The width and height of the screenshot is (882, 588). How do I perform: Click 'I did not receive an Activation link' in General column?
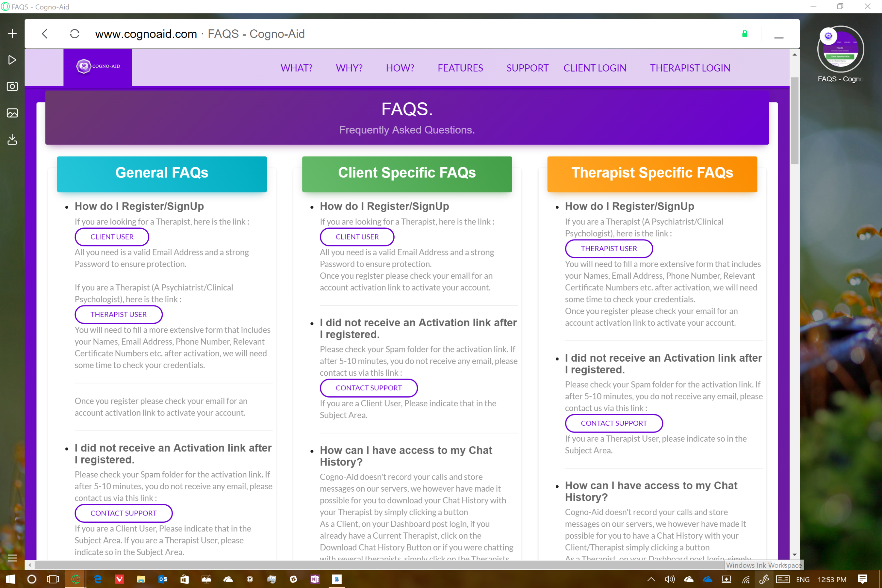[173, 453]
